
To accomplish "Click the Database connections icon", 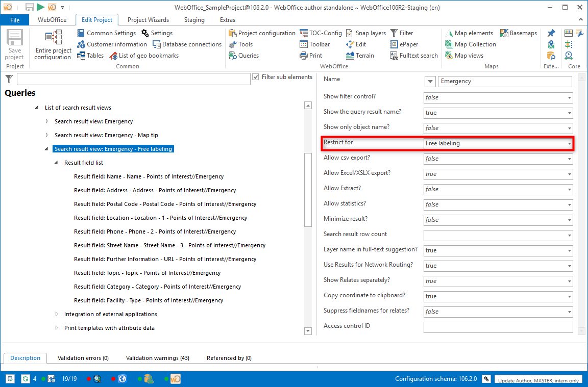I will pos(157,44).
